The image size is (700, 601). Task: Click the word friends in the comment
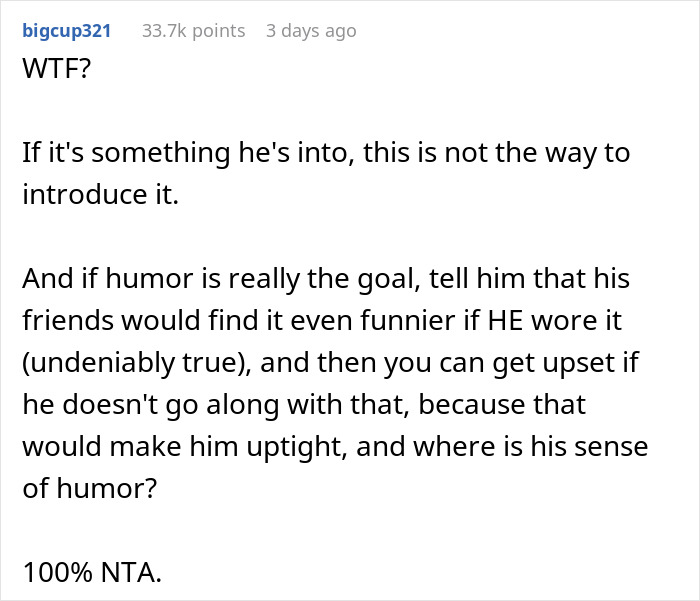coord(68,321)
